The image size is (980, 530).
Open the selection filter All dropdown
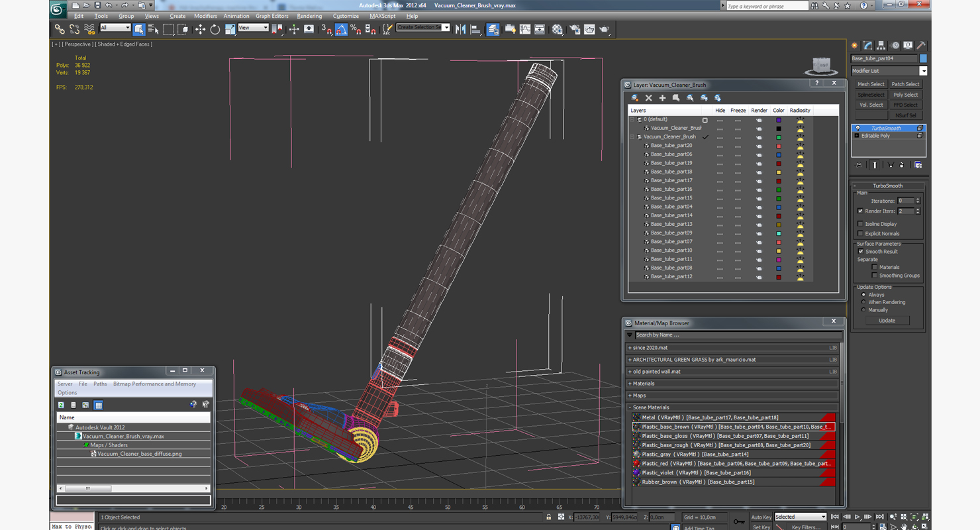(115, 28)
